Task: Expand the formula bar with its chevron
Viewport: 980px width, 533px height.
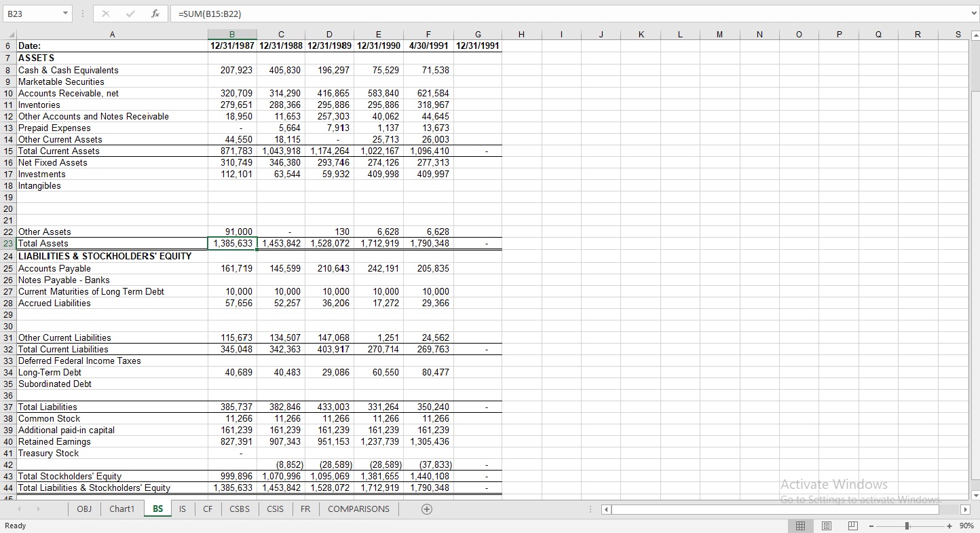Action: [973, 13]
